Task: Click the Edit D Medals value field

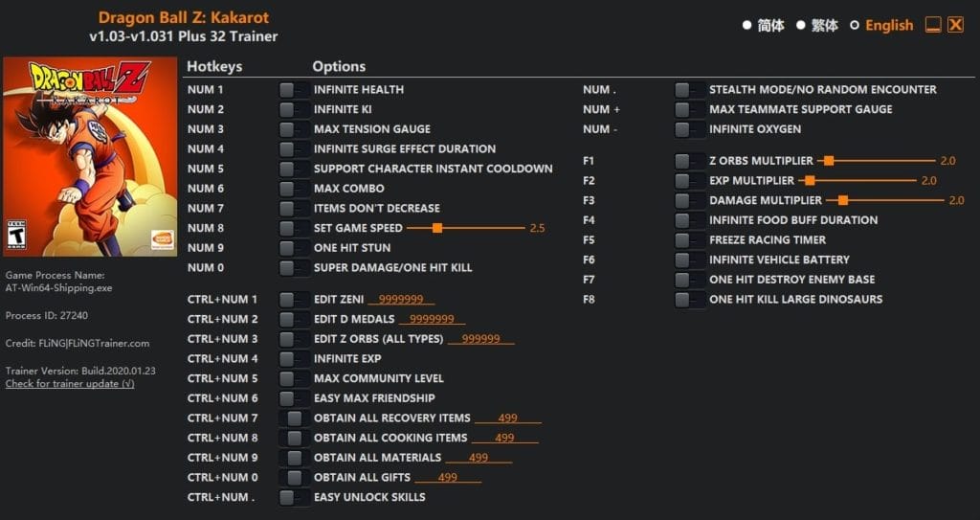Action: [x=432, y=319]
